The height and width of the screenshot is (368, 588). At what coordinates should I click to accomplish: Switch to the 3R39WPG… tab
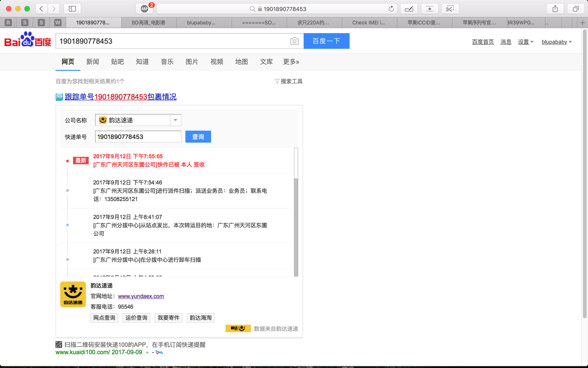click(x=526, y=22)
